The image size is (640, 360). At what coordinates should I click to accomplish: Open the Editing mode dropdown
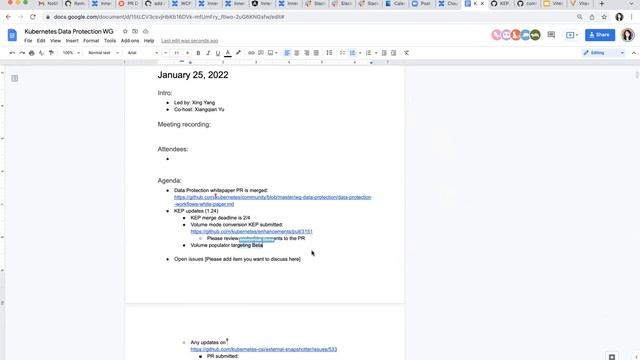[x=604, y=53]
